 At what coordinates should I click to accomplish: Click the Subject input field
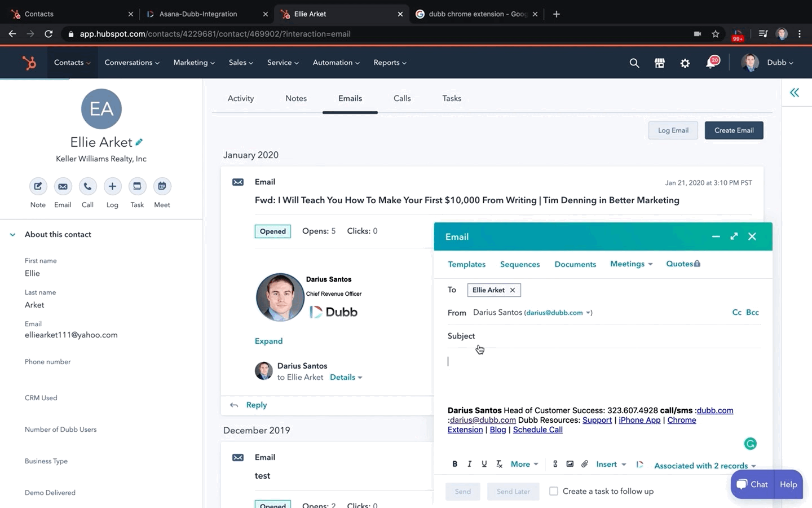click(604, 336)
